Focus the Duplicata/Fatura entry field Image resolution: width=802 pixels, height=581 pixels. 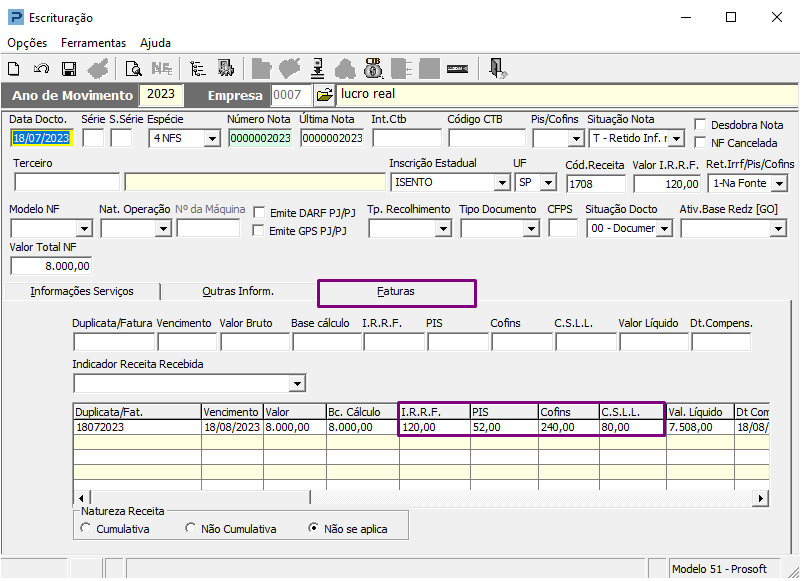tap(114, 342)
